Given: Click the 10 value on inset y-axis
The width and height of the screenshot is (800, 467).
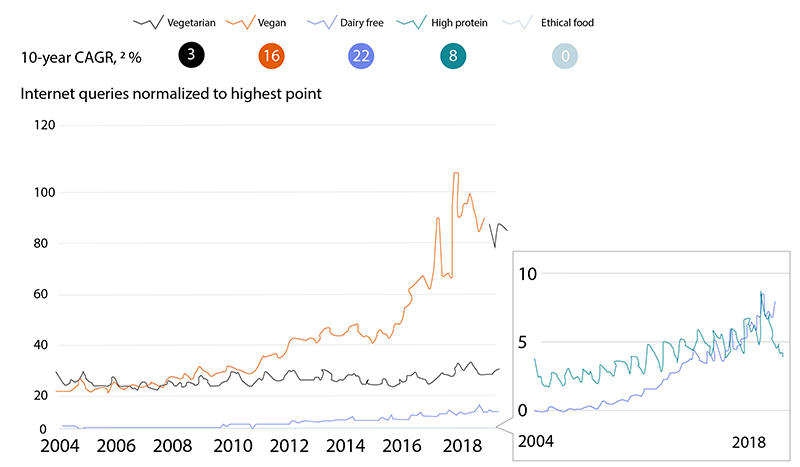Looking at the screenshot, I should (x=531, y=274).
